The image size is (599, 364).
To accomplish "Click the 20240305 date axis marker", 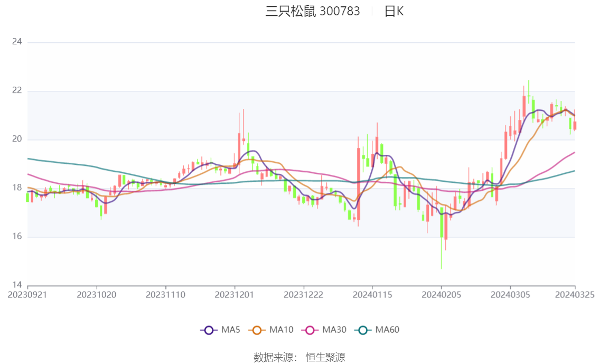I will tap(510, 295).
